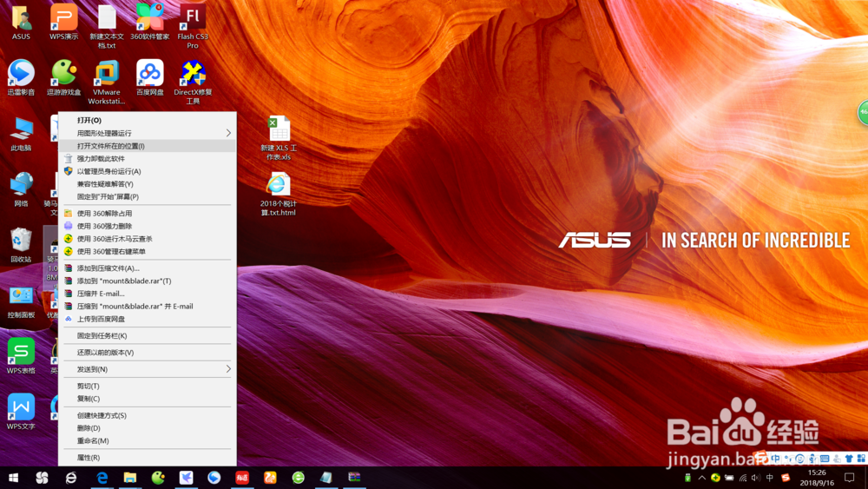Select 新建 XLS 工作表.xls file
This screenshot has width=868, height=489.
tap(279, 138)
